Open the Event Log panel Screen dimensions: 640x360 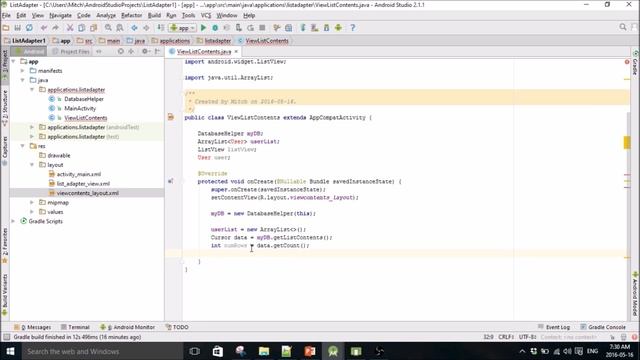point(554,327)
